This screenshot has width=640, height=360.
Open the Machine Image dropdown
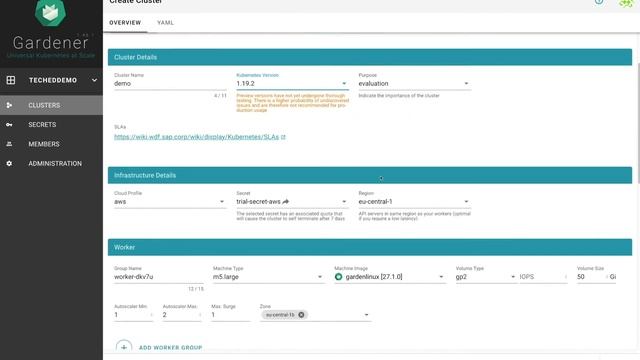[x=390, y=277]
